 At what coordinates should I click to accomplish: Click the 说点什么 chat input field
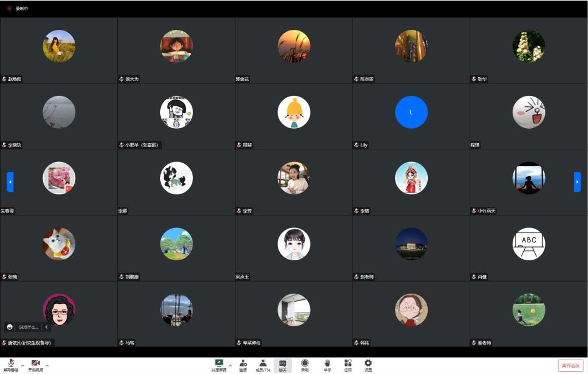click(x=29, y=327)
